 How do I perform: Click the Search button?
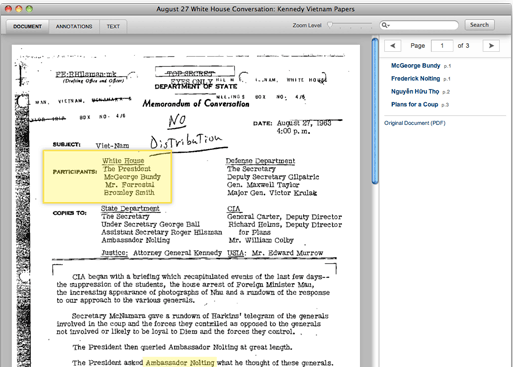[479, 25]
